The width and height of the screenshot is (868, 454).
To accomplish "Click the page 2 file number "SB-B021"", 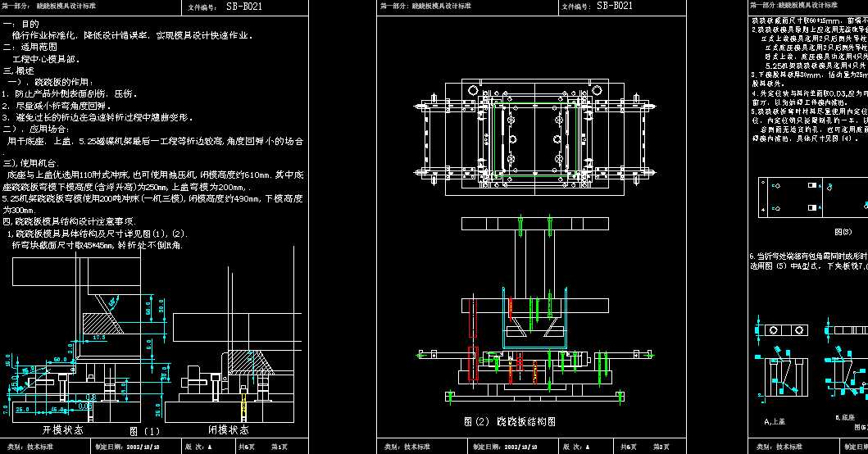I will 615,6.
